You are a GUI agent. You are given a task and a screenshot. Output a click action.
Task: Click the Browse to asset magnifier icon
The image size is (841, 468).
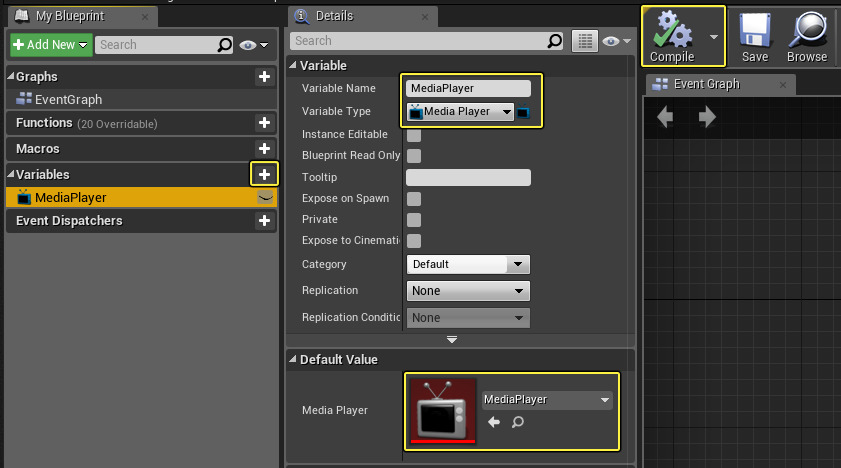pyautogui.click(x=518, y=423)
